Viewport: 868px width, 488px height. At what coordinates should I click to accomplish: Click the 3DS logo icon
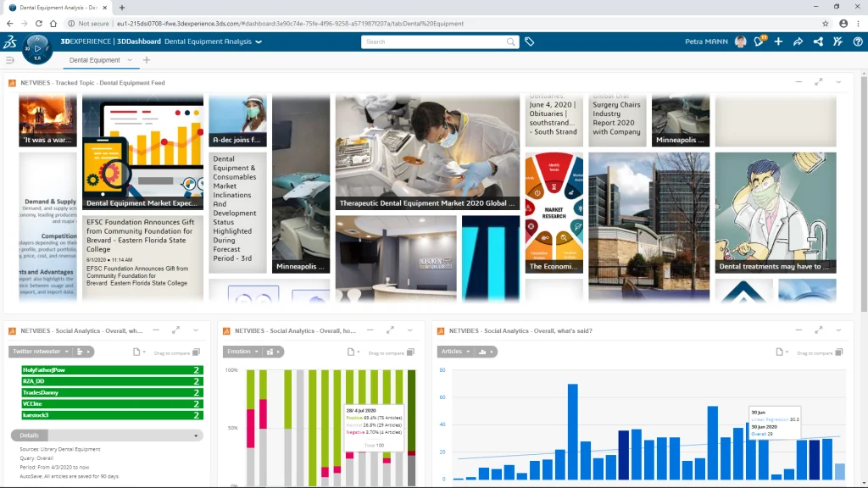coord(10,42)
